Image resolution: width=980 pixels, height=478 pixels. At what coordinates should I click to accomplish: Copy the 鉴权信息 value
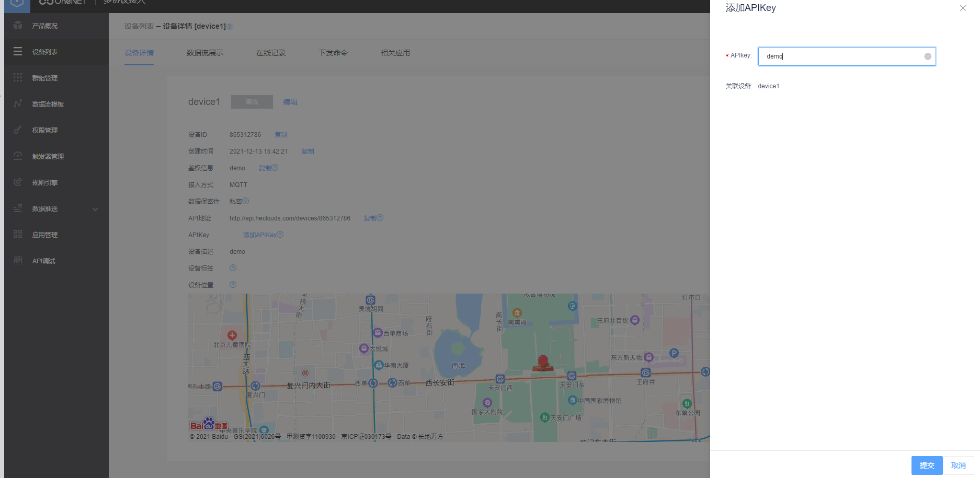[x=265, y=168]
